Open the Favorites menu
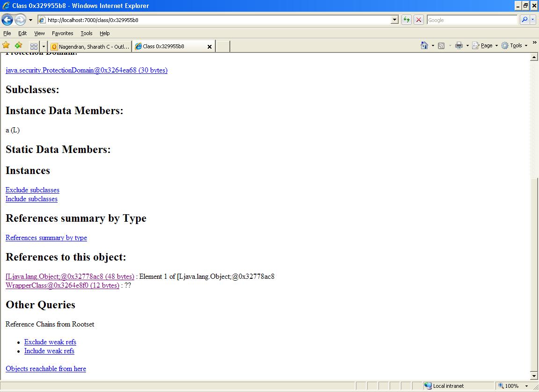Viewport: 539px width, 392px height. [63, 33]
